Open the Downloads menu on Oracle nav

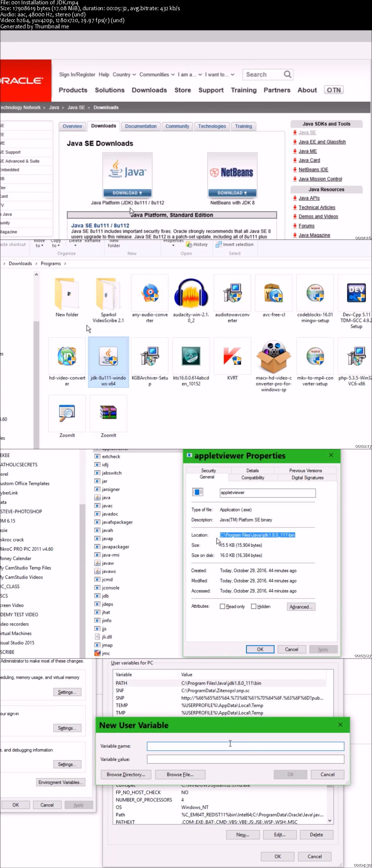click(149, 90)
